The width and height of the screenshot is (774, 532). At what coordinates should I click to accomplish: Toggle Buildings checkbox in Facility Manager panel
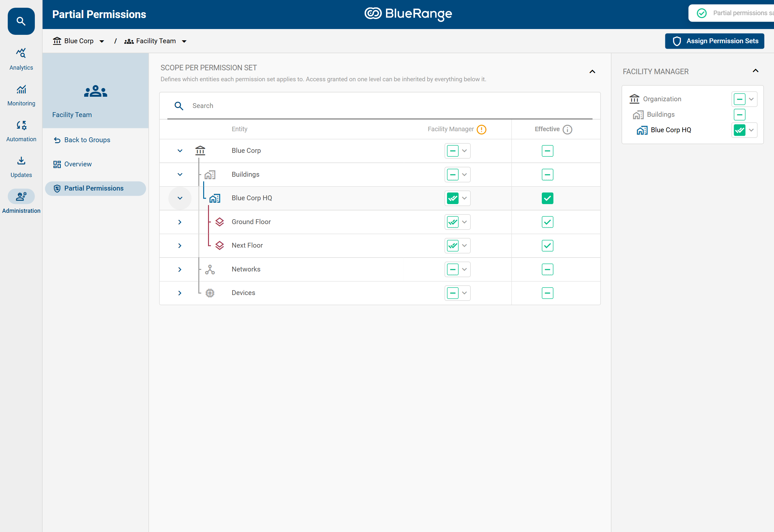[x=739, y=115]
